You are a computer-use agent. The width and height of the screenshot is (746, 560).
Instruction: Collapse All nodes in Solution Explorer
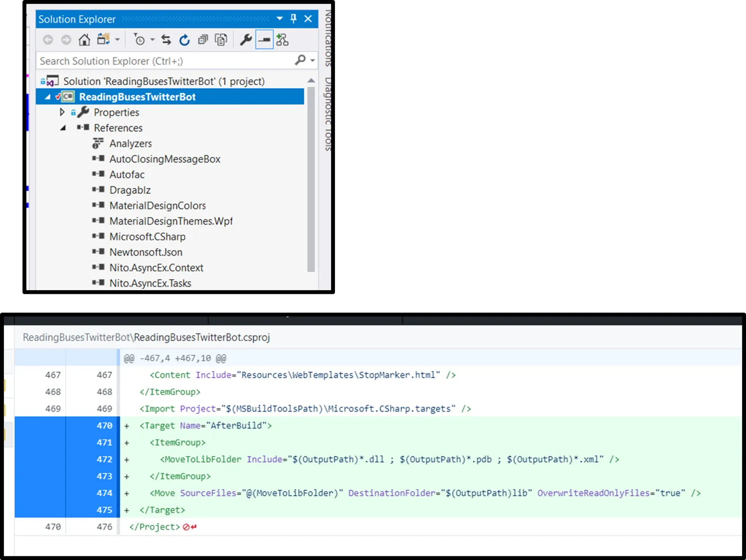coord(203,40)
